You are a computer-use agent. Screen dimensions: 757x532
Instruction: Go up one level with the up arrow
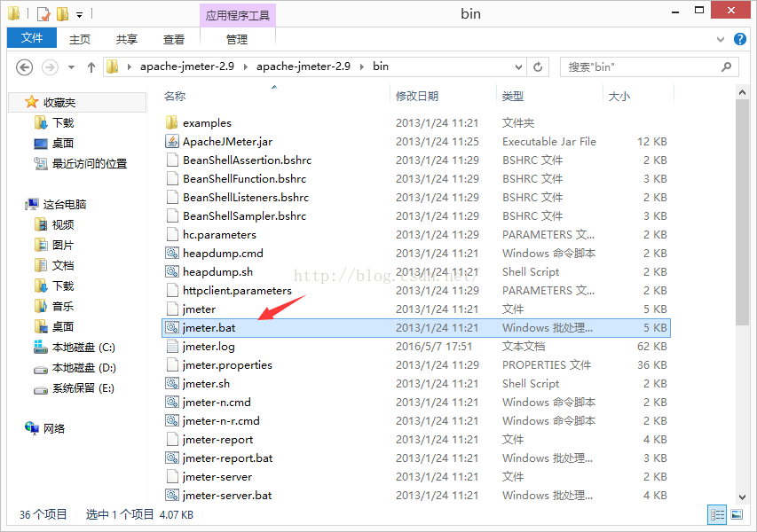[x=91, y=67]
